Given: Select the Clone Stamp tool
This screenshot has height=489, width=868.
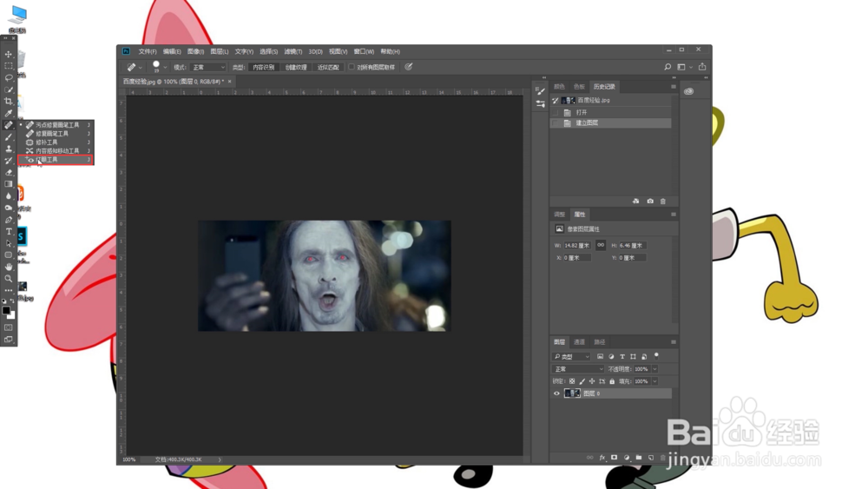Looking at the screenshot, I should [9, 149].
